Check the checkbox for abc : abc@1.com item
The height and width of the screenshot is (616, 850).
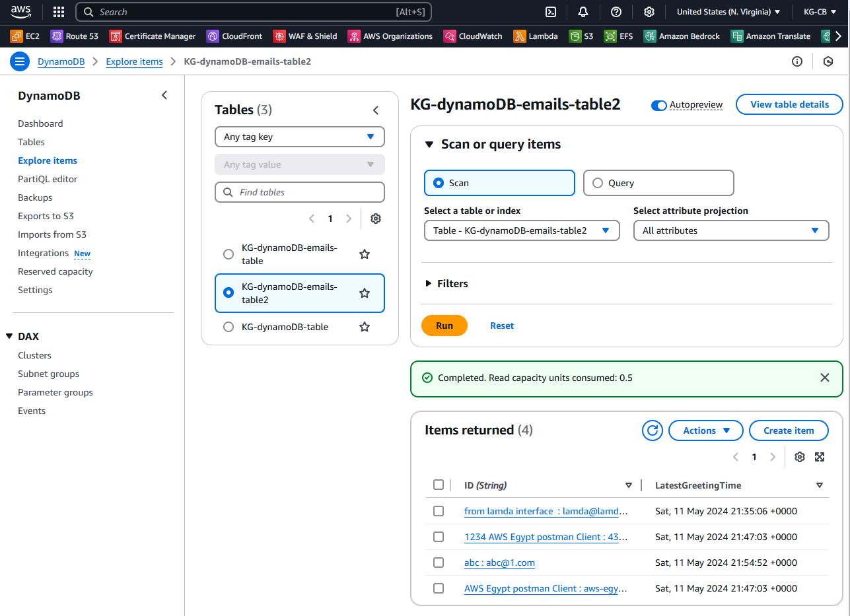coord(439,562)
